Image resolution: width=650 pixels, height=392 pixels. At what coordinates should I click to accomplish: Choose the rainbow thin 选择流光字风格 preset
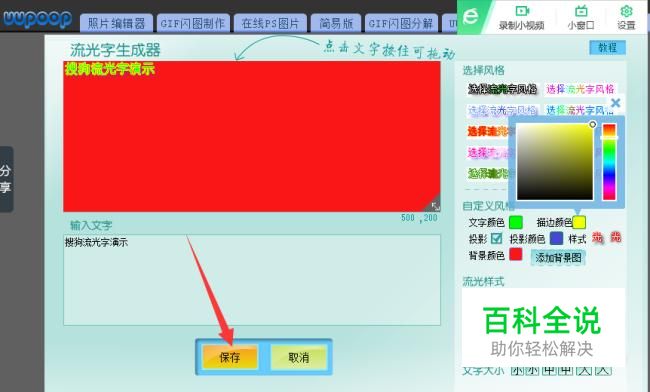[580, 89]
